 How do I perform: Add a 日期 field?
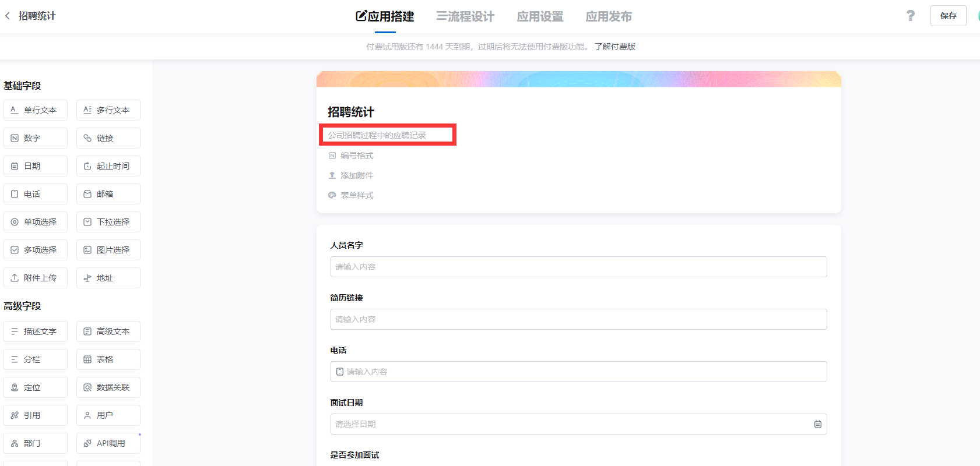pos(36,166)
